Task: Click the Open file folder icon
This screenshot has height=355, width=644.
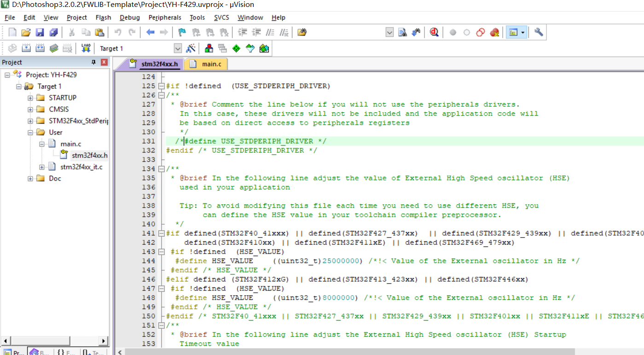Action: coord(26,32)
